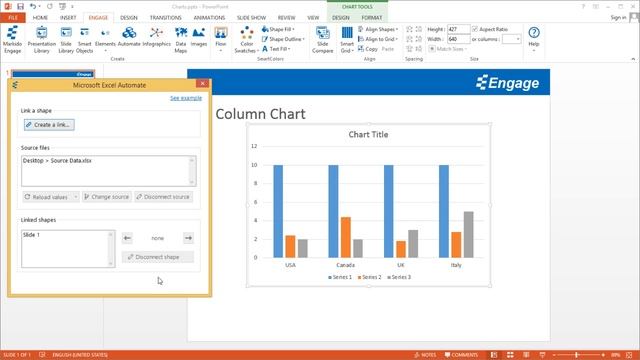Copy alignment with the Copy button

pyautogui.click(x=368, y=49)
